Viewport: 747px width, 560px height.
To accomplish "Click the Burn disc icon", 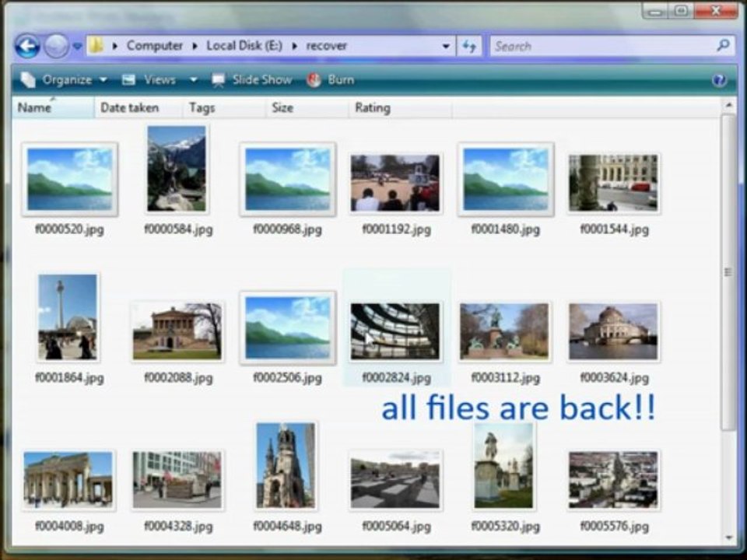I will [314, 80].
